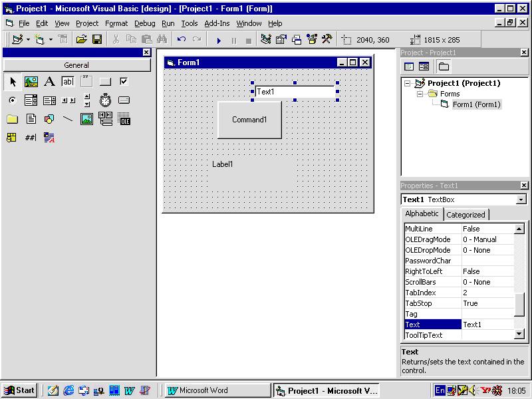Click the General toolbox tab button
Viewport: 532px width, 399px height.
pyautogui.click(x=76, y=65)
